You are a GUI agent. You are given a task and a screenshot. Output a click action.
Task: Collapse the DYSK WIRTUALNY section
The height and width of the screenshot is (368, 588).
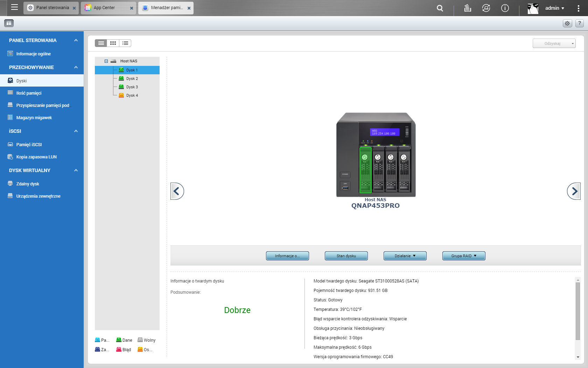coord(76,170)
